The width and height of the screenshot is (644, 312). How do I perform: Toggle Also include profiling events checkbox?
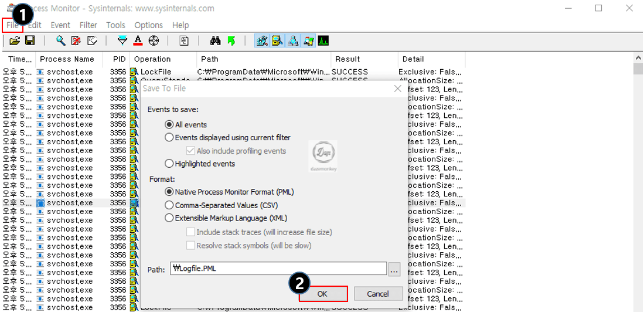tap(190, 151)
